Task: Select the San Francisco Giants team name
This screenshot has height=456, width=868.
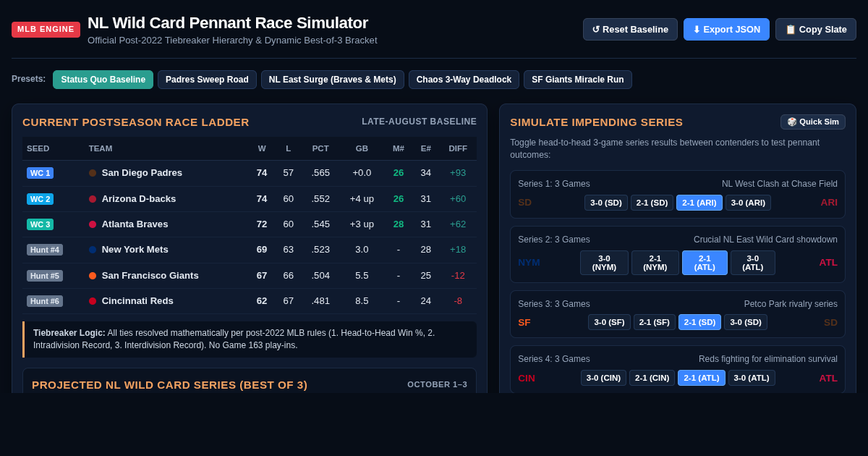Action: 150,276
